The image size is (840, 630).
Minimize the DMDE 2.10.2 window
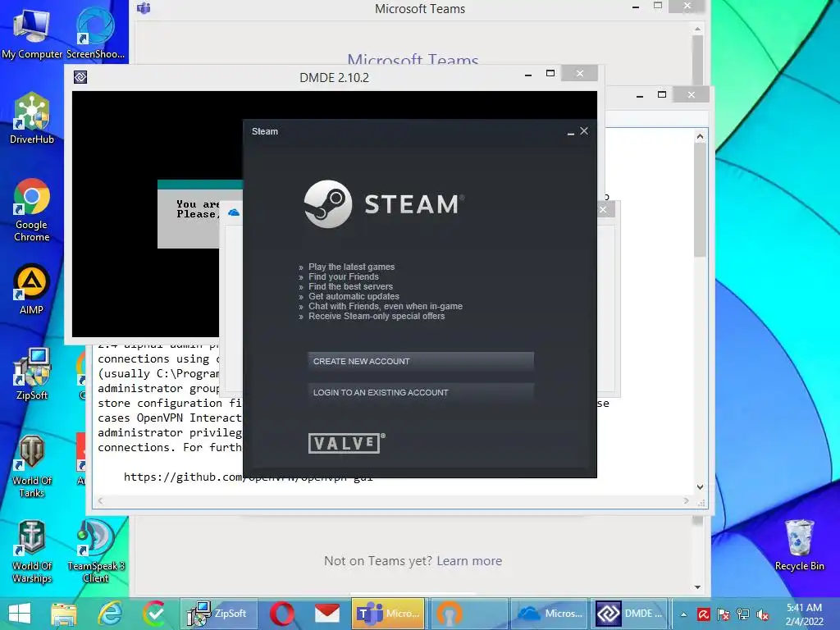pos(528,75)
